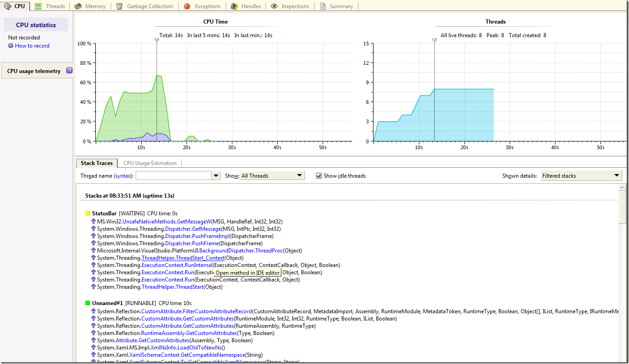Open the ExecutionContext.RunInternal method link
629x364 pixels.
click(177, 265)
